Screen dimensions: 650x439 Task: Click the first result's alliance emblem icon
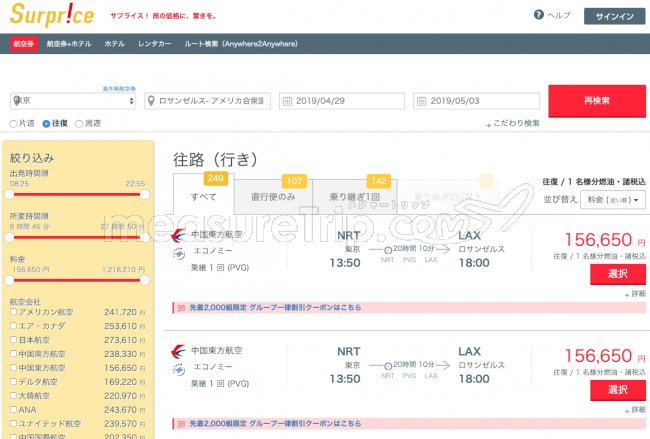[179, 253]
